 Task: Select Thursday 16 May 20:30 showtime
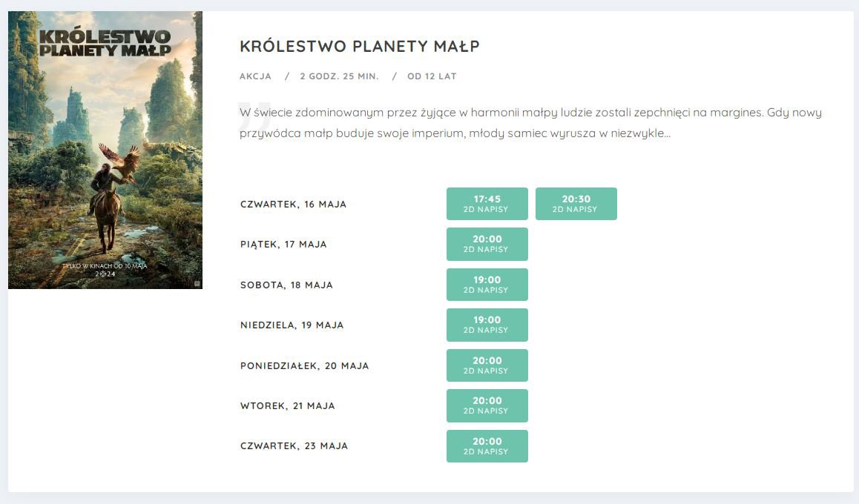click(x=576, y=204)
